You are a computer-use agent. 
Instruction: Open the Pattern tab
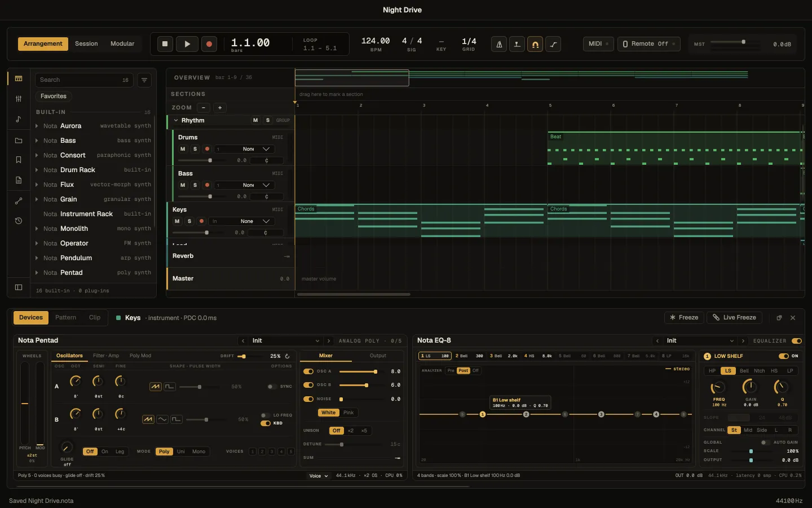(x=65, y=318)
